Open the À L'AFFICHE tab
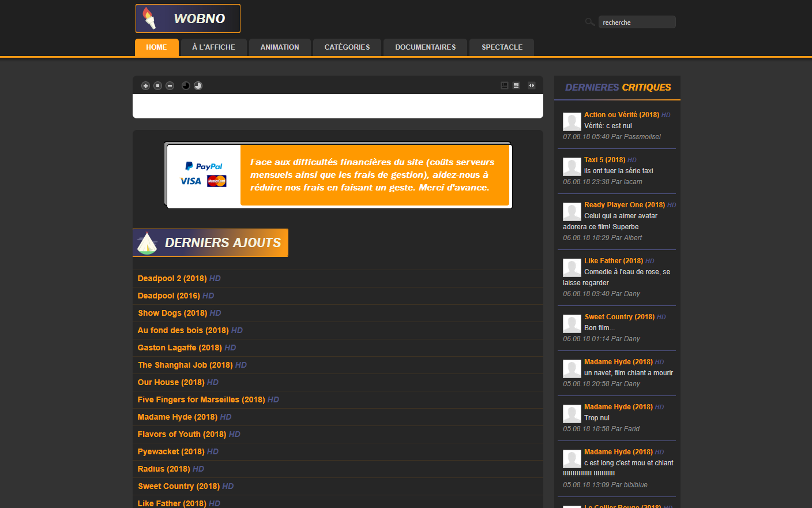Screen dimensions: 812x508 214,47
